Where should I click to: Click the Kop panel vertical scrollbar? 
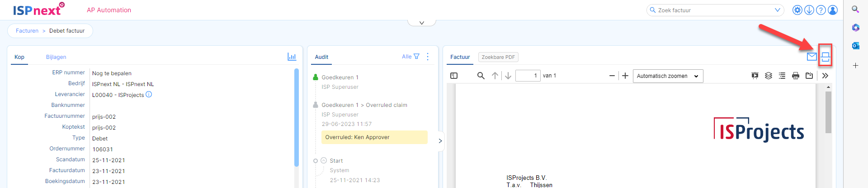297,118
